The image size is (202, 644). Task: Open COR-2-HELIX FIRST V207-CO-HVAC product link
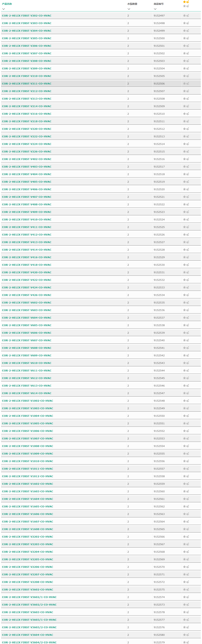[27, 53]
